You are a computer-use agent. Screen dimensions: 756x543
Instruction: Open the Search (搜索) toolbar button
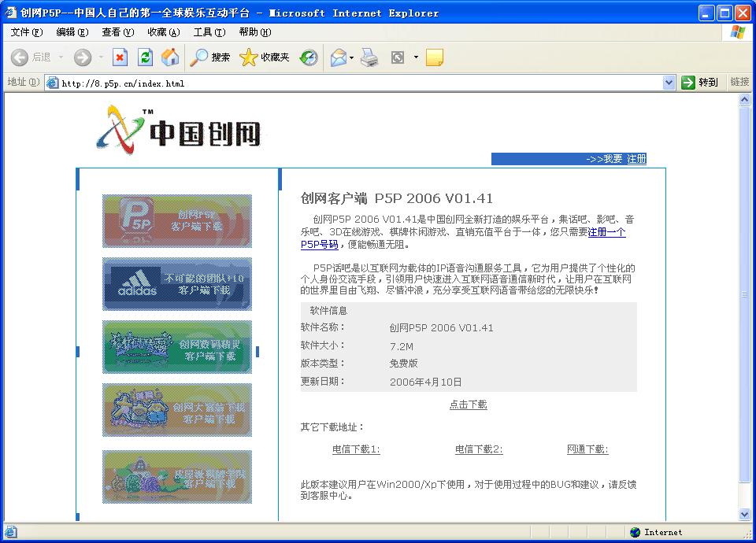tap(210, 57)
